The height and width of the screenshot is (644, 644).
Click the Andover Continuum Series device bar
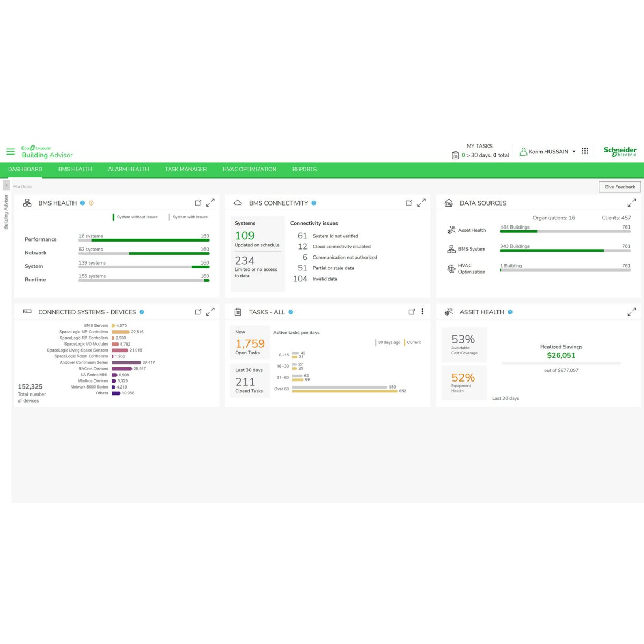(x=126, y=362)
